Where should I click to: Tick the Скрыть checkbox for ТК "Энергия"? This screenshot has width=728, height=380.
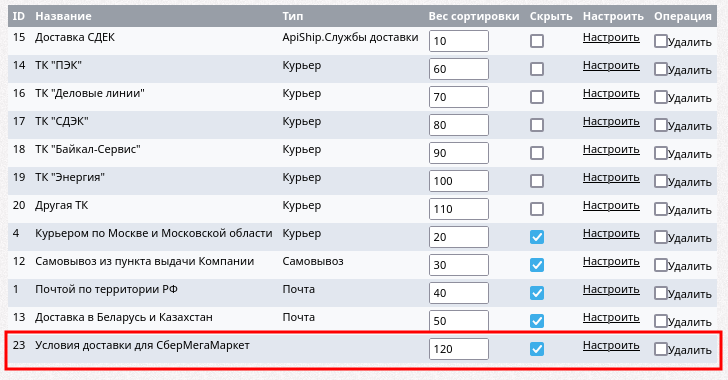[537, 181]
